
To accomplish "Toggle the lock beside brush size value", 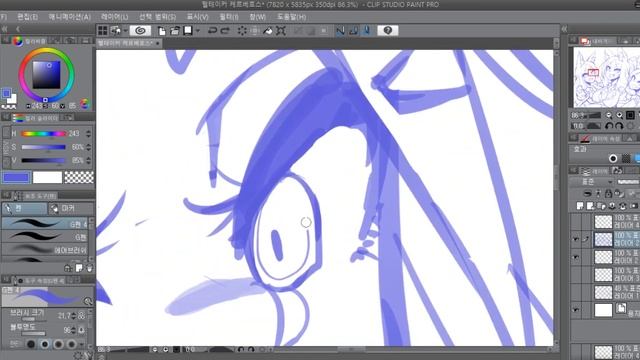I will (x=81, y=316).
